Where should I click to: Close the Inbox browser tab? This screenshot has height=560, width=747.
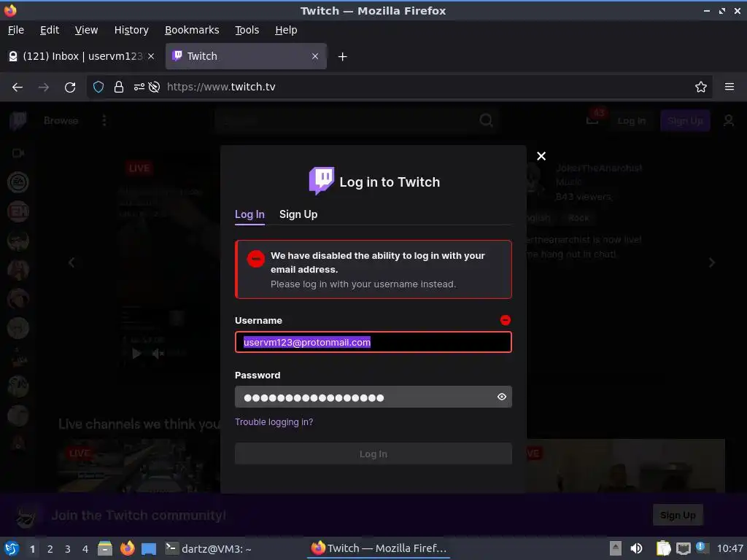[x=151, y=56]
